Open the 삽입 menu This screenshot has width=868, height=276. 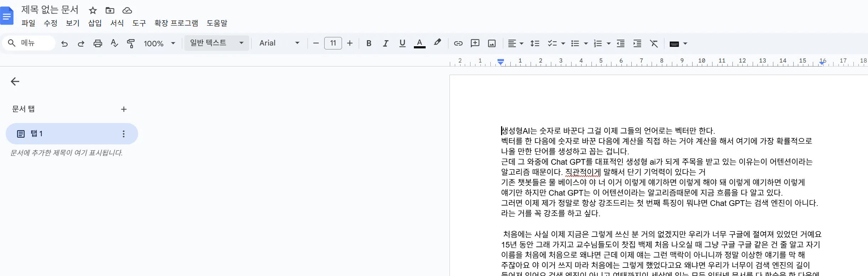pos(95,23)
